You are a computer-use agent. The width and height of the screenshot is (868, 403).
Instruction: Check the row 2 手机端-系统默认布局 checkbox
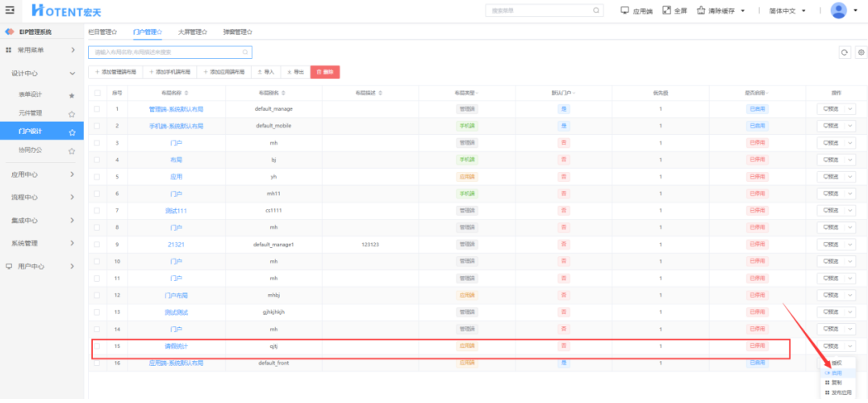[x=98, y=126]
